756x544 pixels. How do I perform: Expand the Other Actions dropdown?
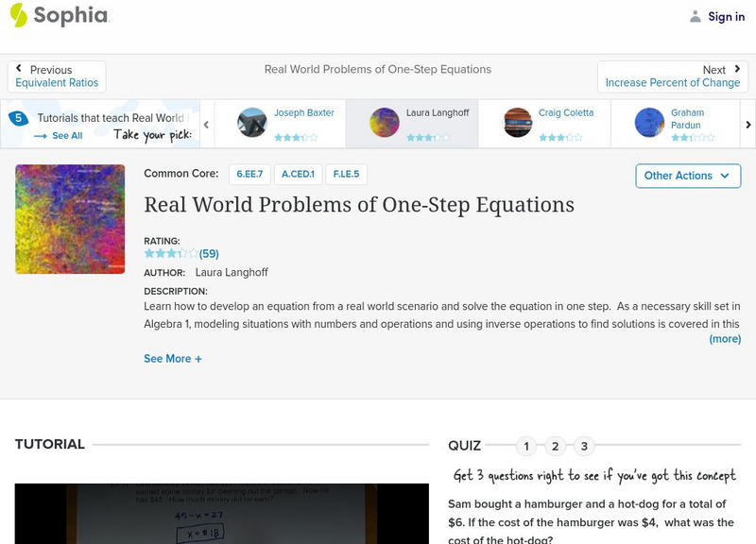688,176
